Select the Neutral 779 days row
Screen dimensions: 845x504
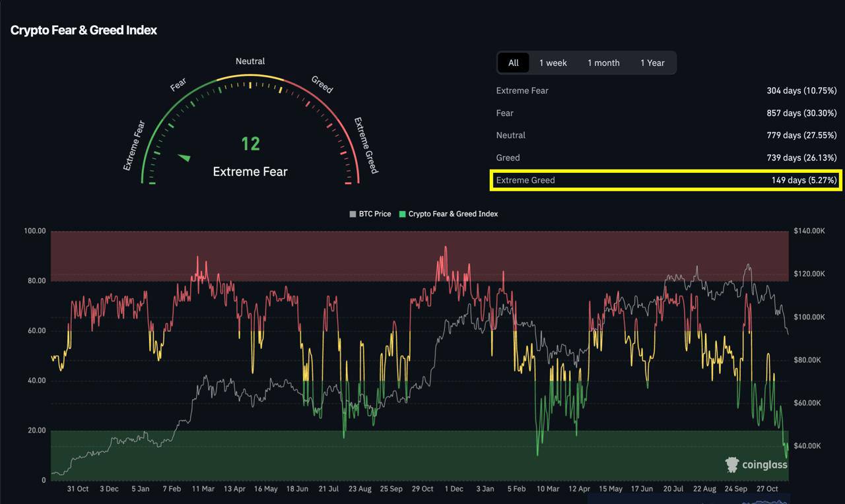point(666,135)
